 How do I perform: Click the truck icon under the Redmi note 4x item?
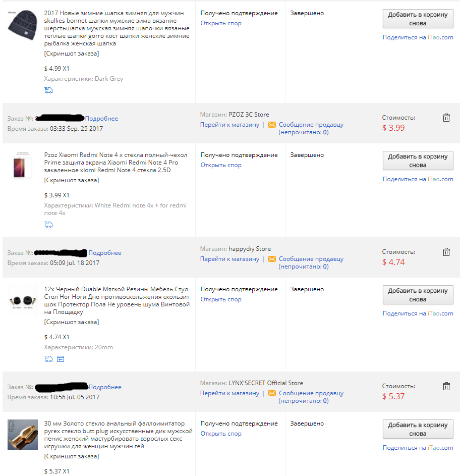click(x=48, y=225)
